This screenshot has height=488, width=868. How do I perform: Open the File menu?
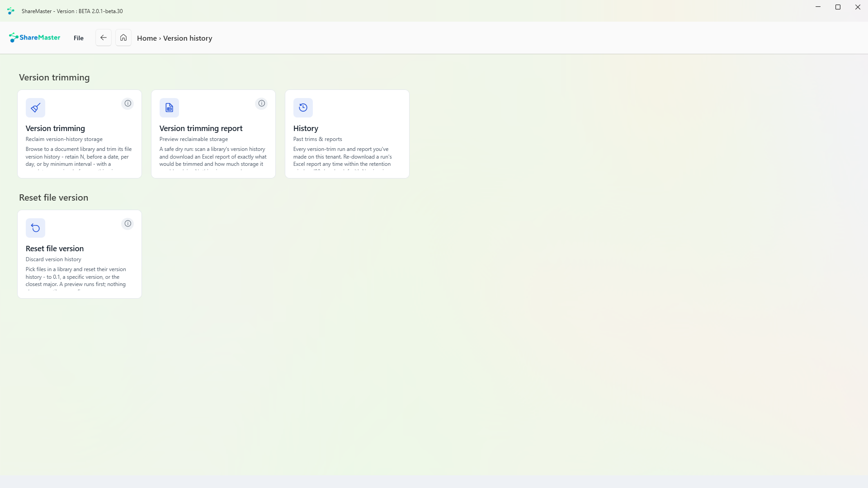click(x=79, y=38)
